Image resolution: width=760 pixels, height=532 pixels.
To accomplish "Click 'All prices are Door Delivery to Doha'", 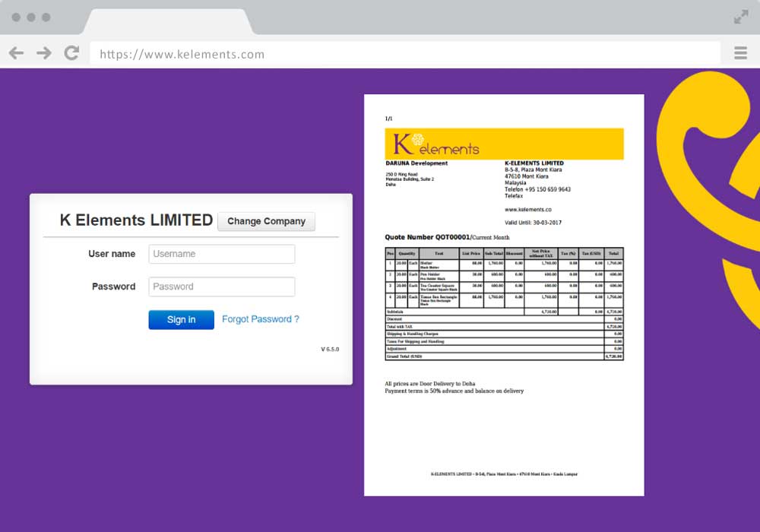I will point(430,384).
